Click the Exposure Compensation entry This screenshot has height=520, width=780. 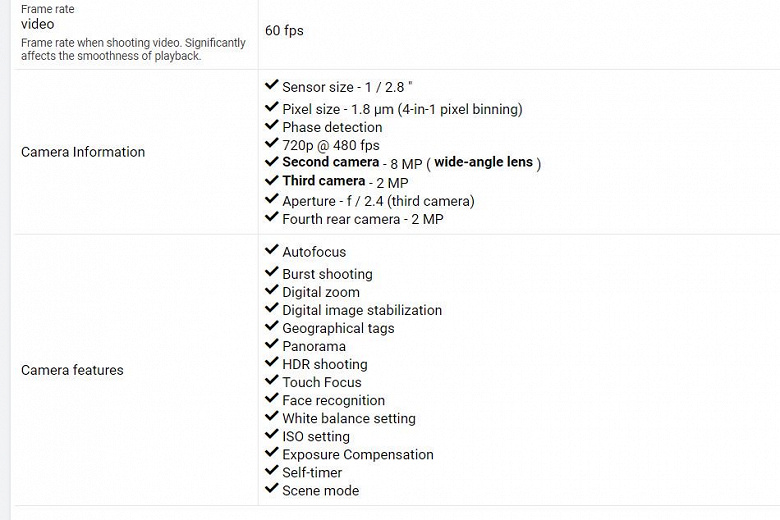tap(358, 454)
